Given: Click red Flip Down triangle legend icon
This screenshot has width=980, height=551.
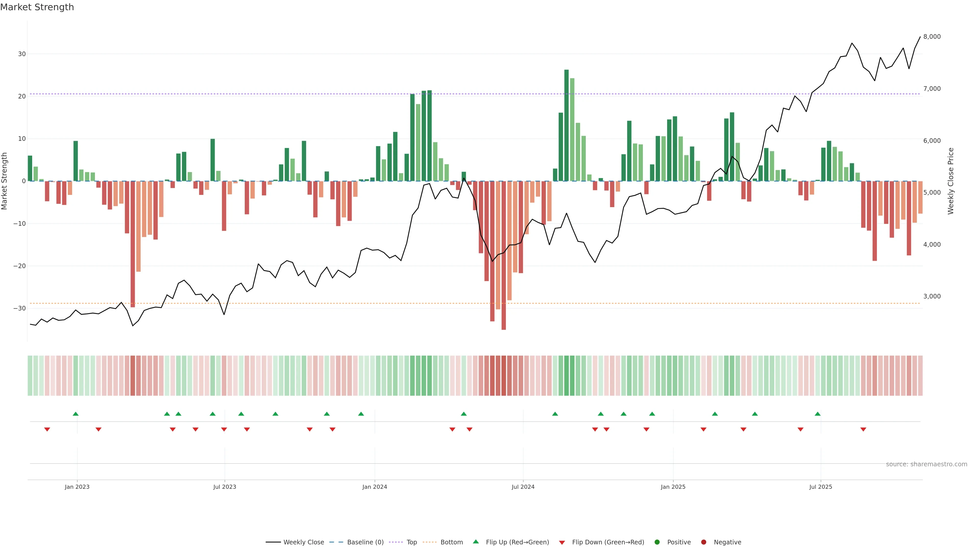Looking at the screenshot, I should coord(562,542).
